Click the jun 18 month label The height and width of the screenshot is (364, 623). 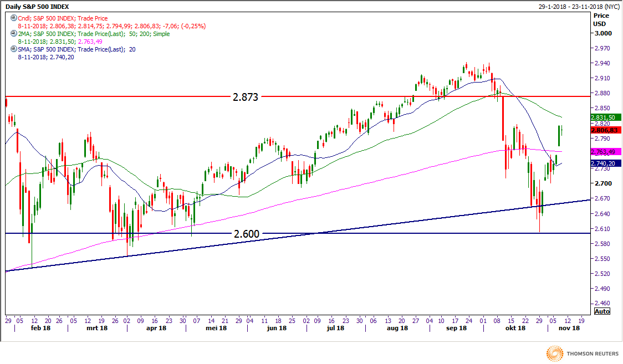coord(277,328)
